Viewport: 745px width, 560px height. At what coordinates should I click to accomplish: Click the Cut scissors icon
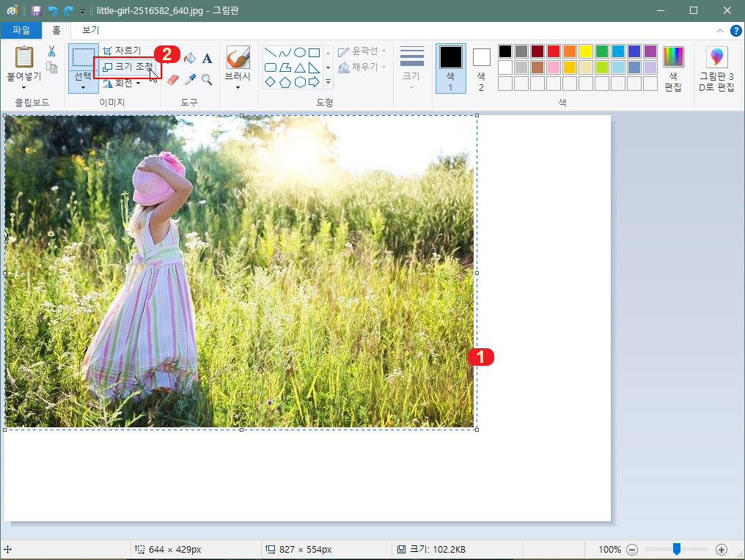point(51,51)
